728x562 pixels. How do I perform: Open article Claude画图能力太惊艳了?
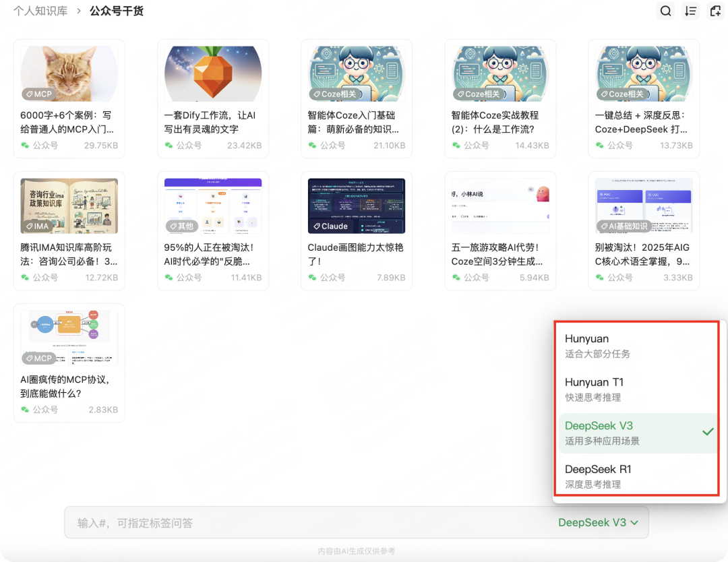tap(355, 254)
